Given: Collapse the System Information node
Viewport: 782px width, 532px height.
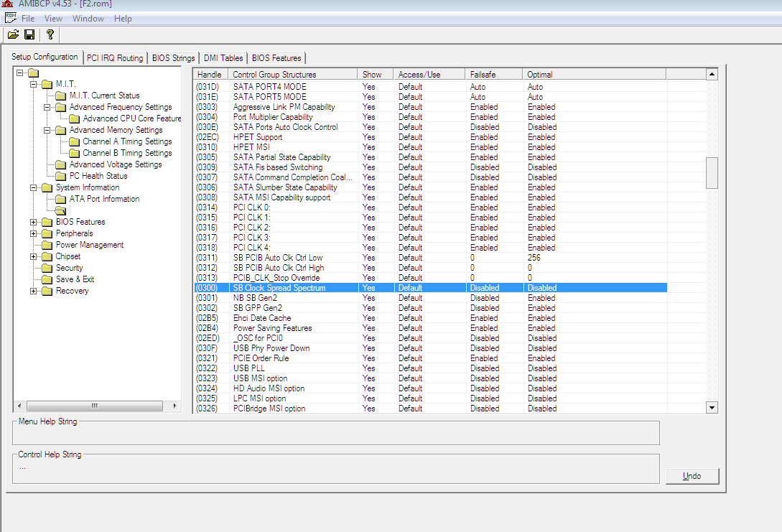Looking at the screenshot, I should coord(34,188).
